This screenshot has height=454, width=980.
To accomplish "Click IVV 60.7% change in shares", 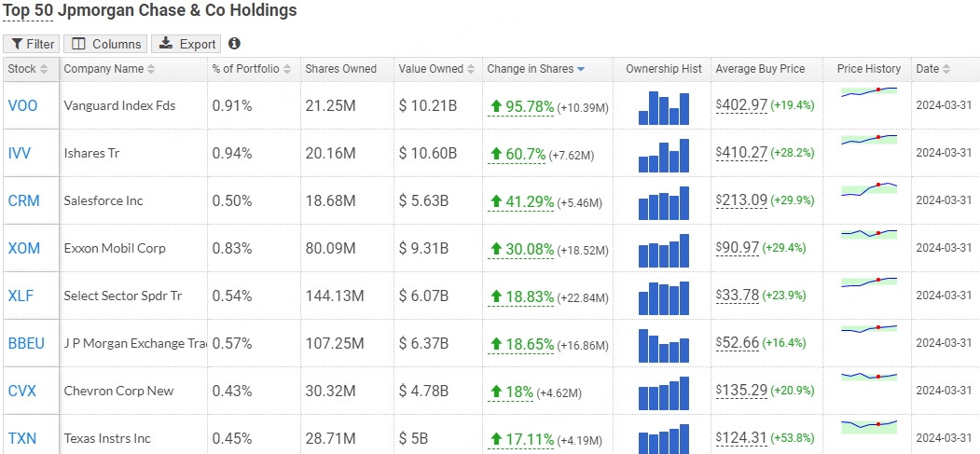I will pos(517,154).
